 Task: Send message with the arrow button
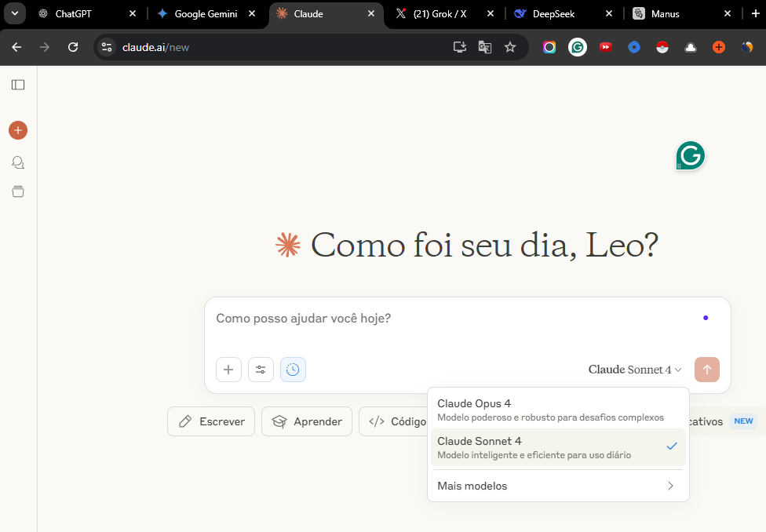pyautogui.click(x=707, y=370)
